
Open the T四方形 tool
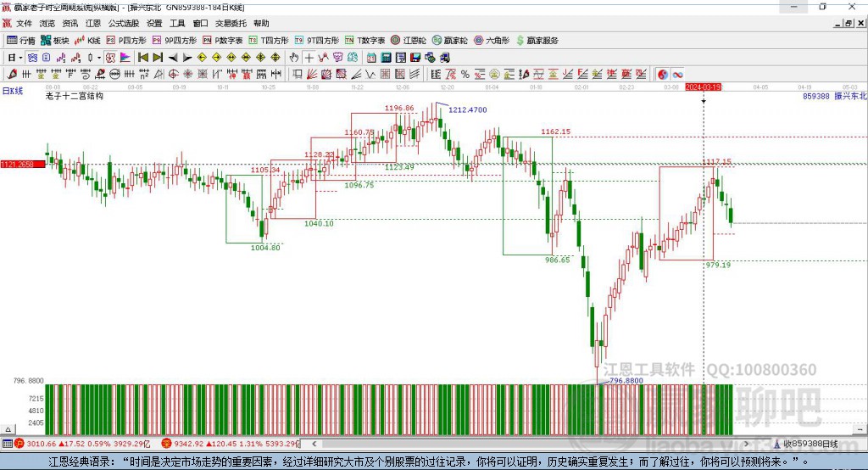269,41
